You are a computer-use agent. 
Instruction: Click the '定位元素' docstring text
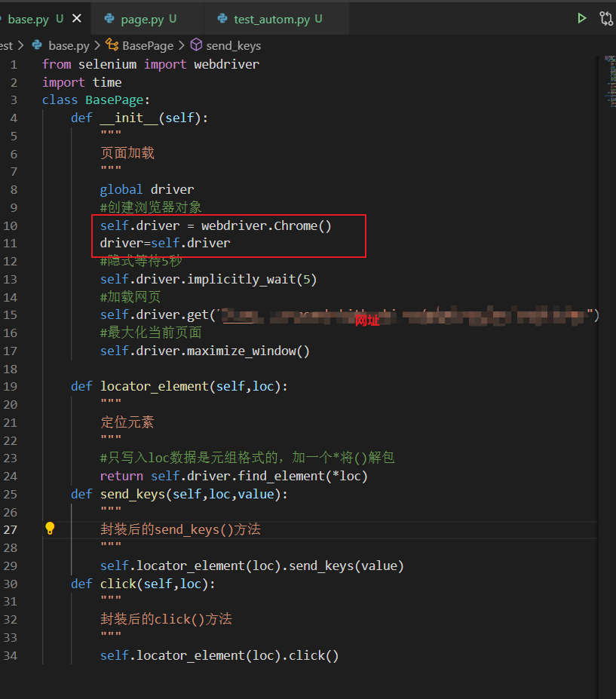(127, 422)
